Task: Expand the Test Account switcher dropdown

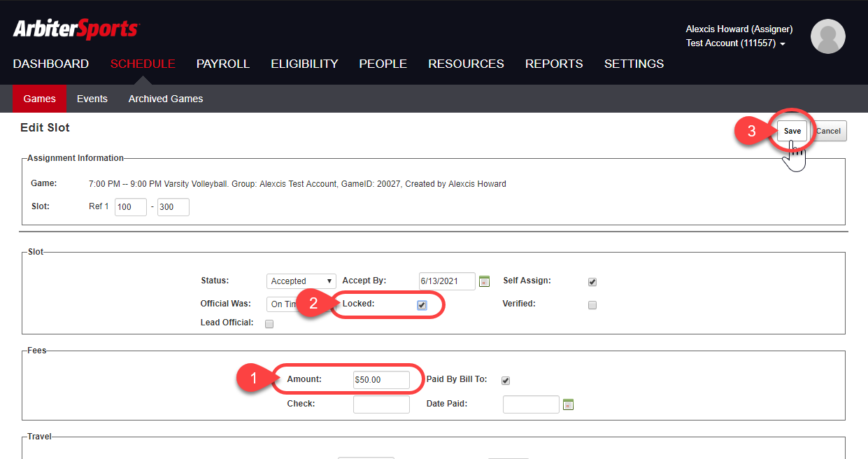Action: pyautogui.click(x=736, y=43)
